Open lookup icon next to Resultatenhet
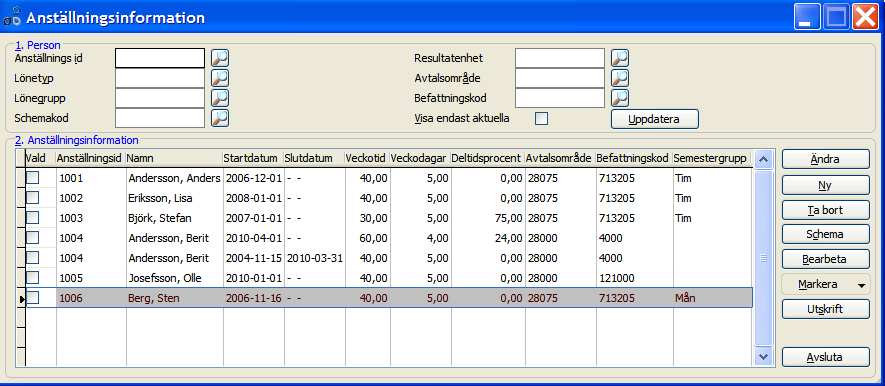 coord(620,58)
